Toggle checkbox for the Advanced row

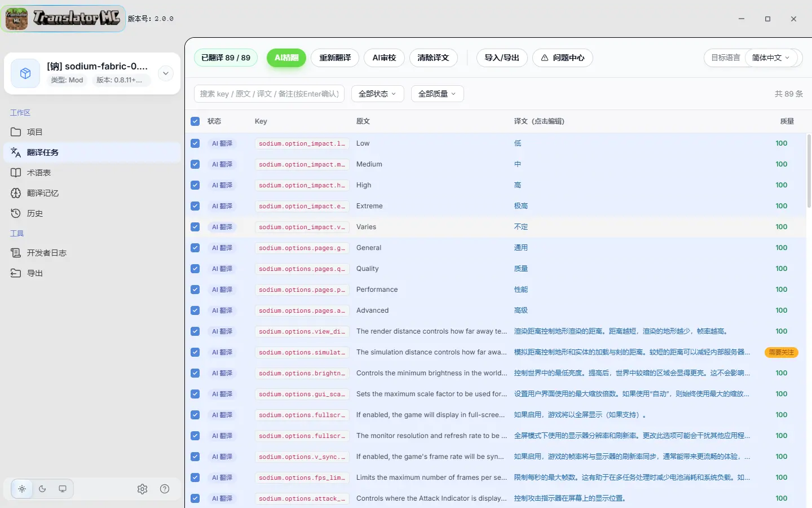click(x=195, y=310)
